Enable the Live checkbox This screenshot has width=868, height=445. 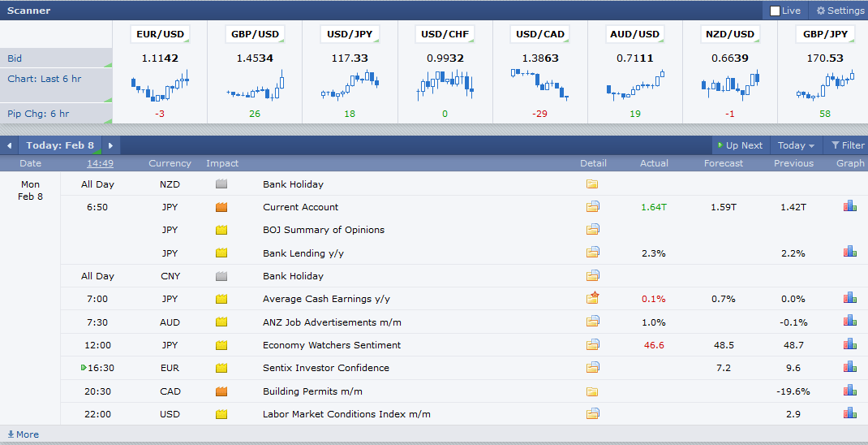pyautogui.click(x=775, y=11)
